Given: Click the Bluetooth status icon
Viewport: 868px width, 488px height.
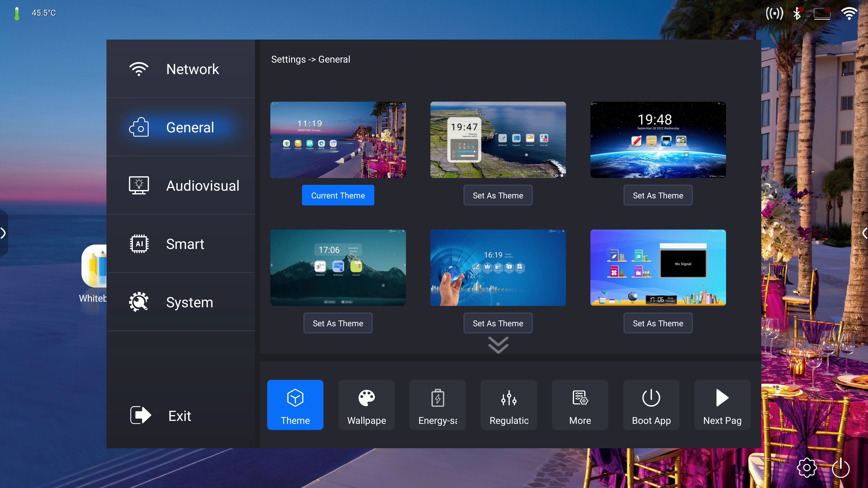Looking at the screenshot, I should click(797, 14).
